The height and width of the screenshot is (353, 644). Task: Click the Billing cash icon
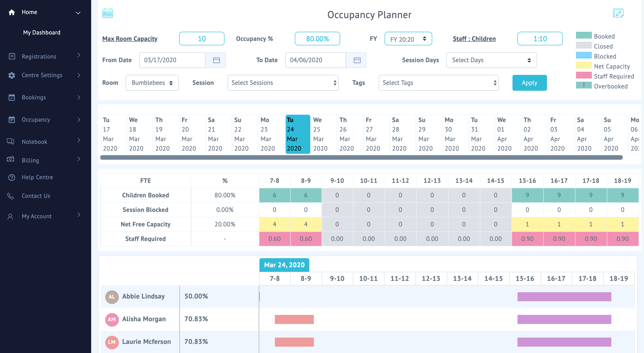click(x=10, y=159)
